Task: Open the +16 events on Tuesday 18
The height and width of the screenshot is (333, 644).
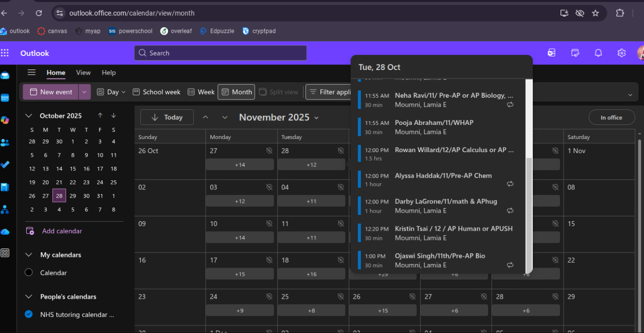Action: click(311, 274)
